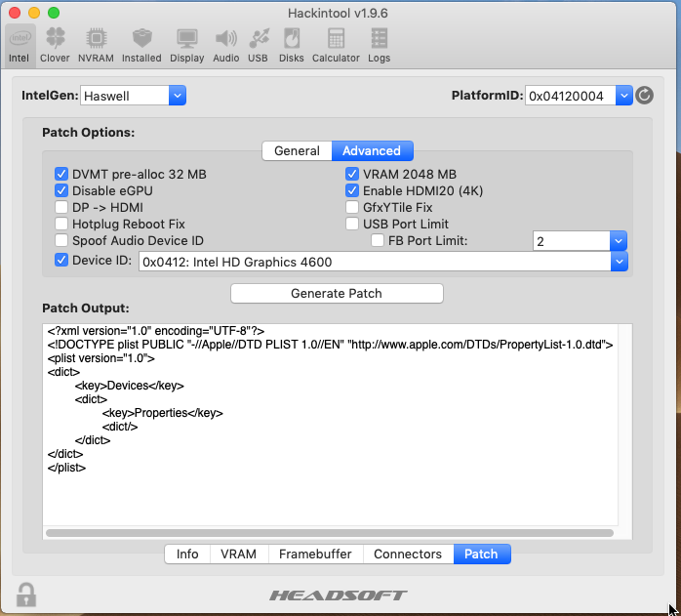Open the Intel toolbar section
Screen dimensions: 681x616
click(x=20, y=46)
